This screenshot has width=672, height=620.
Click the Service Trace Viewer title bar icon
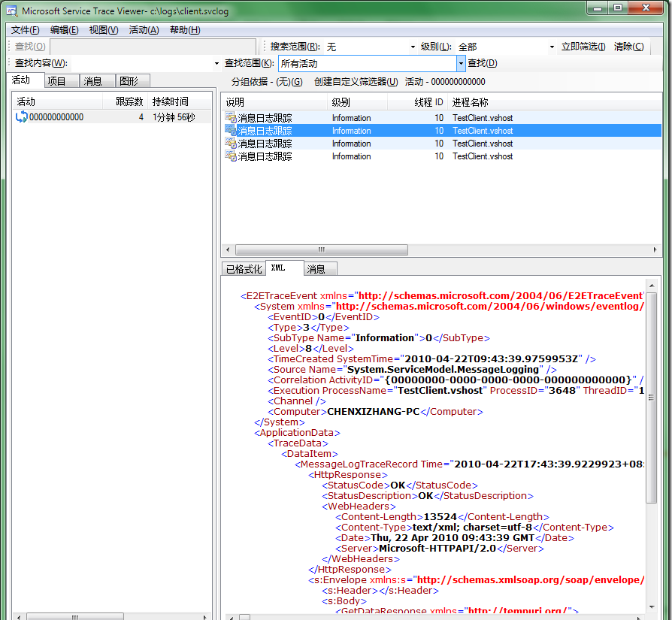tap(12, 11)
